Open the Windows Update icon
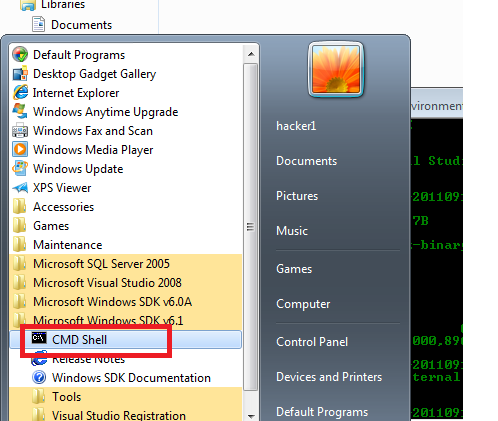The height and width of the screenshot is (421, 498). pyautogui.click(x=20, y=168)
